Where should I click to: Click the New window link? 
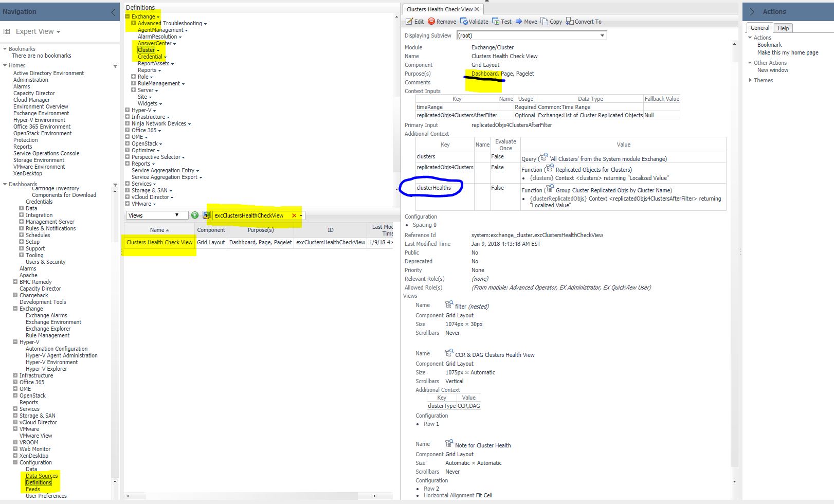pos(772,70)
